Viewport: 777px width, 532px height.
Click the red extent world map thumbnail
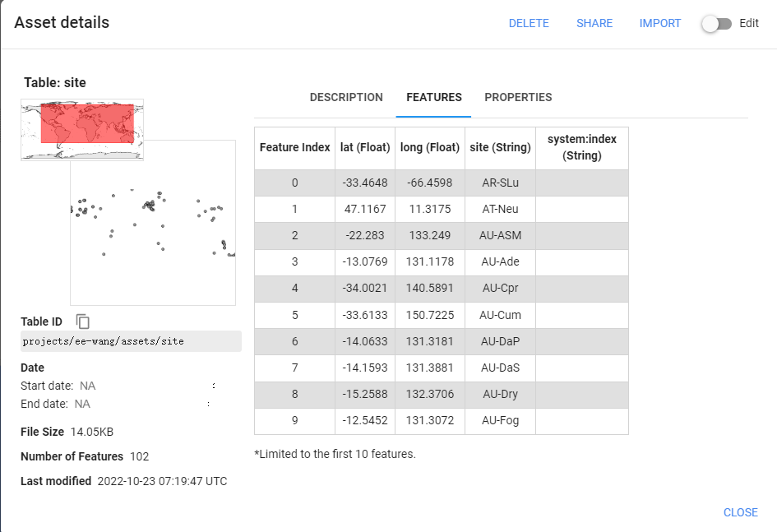pos(81,130)
